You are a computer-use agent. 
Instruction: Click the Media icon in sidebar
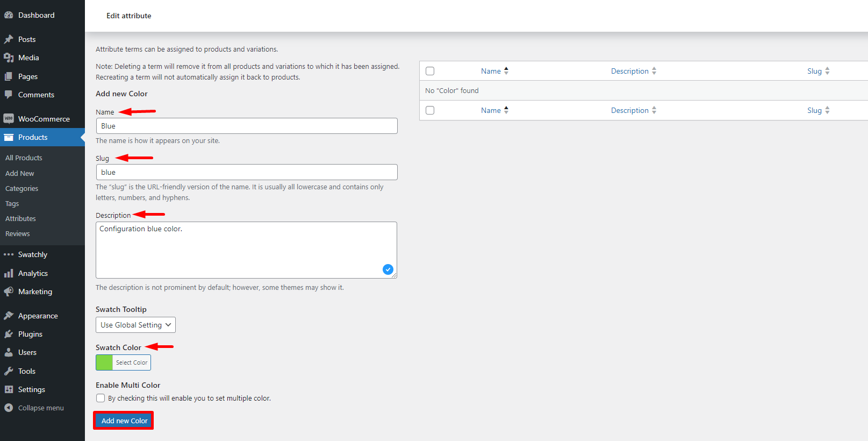9,58
